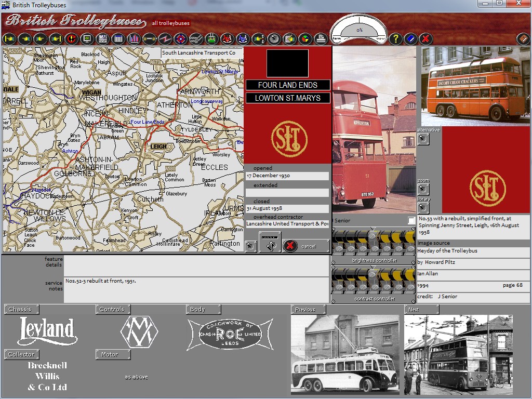
Task: Select the Body label button
Action: click(x=203, y=309)
